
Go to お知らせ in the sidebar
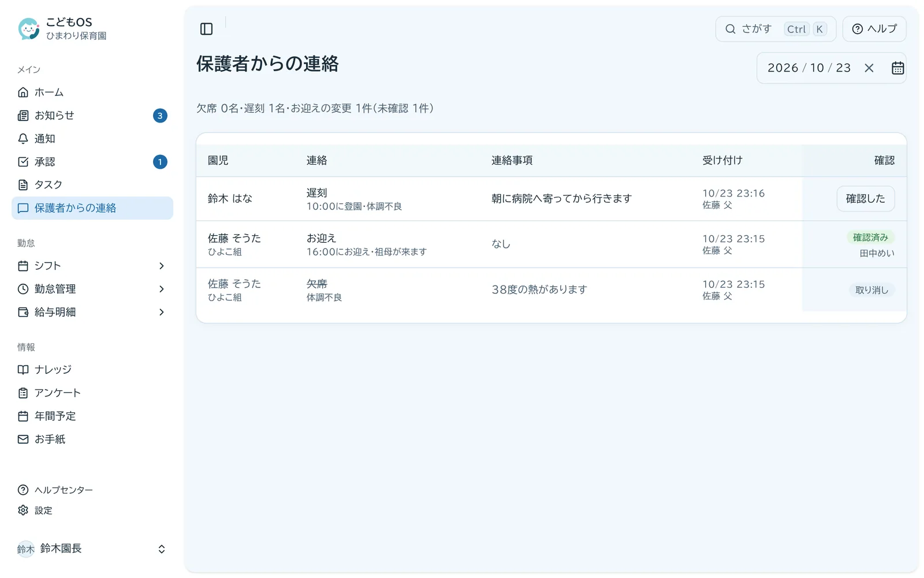pos(92,116)
